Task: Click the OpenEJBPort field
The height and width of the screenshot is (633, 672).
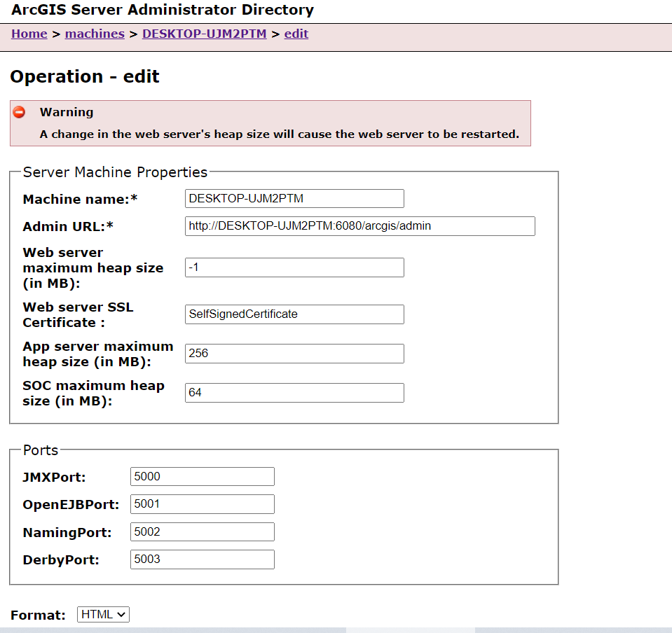Action: 202,503
